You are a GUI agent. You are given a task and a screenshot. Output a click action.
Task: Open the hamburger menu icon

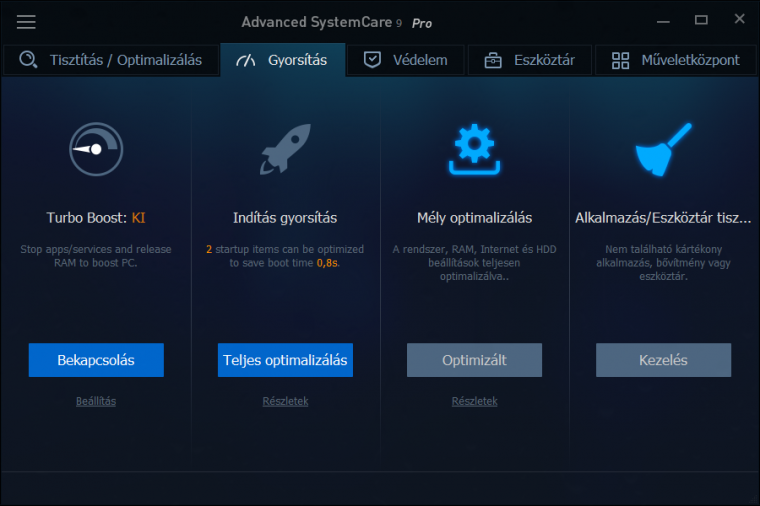pos(26,22)
